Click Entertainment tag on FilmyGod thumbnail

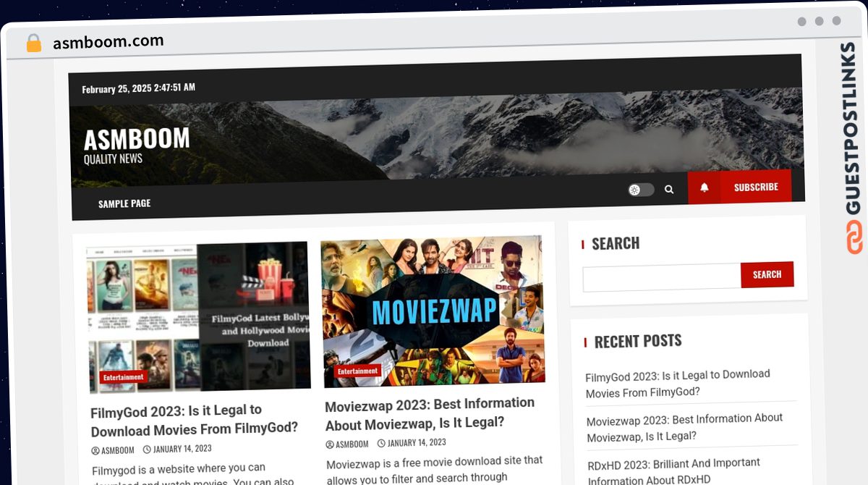point(124,377)
